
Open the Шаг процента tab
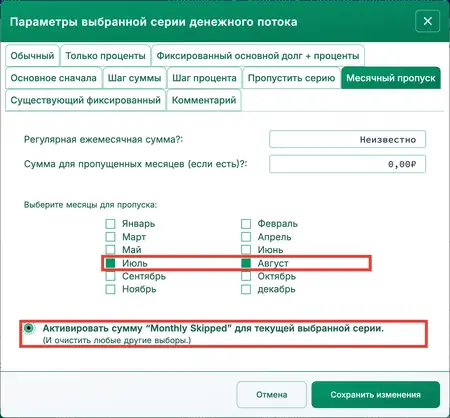204,78
